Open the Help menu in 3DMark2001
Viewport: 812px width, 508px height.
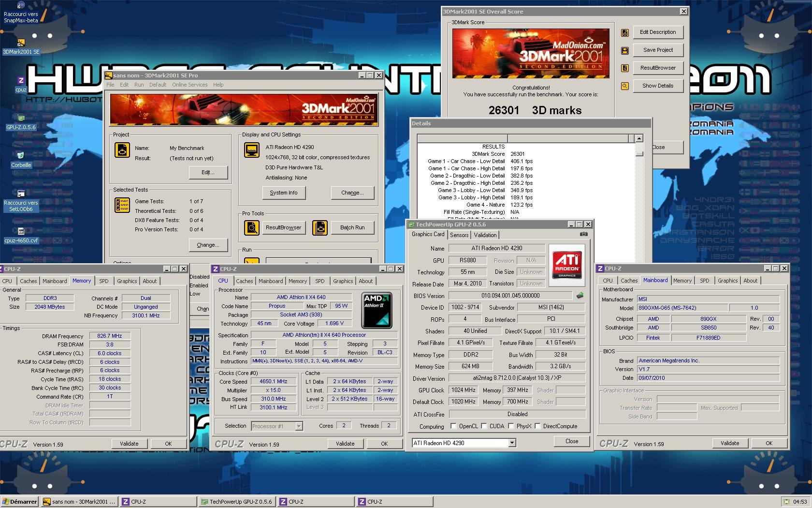(x=218, y=85)
